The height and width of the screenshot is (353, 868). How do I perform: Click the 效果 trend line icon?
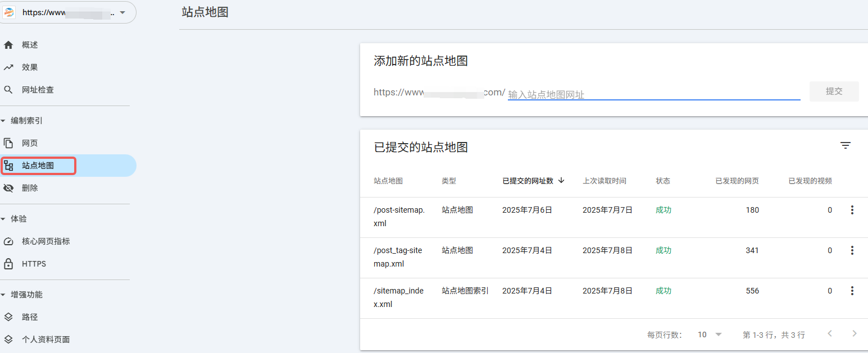tap(8, 67)
